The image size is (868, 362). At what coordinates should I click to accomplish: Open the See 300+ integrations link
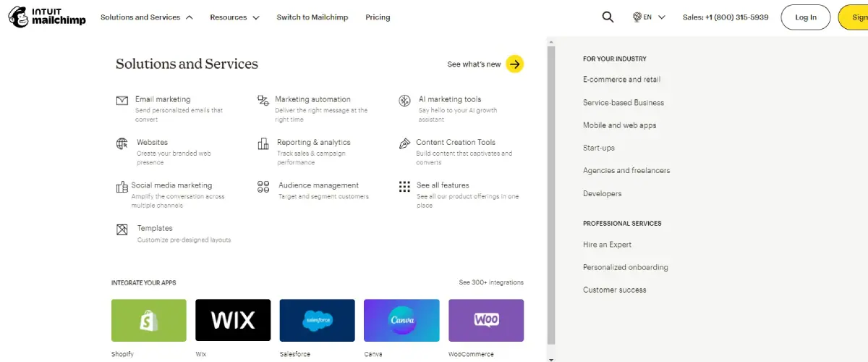pyautogui.click(x=491, y=282)
